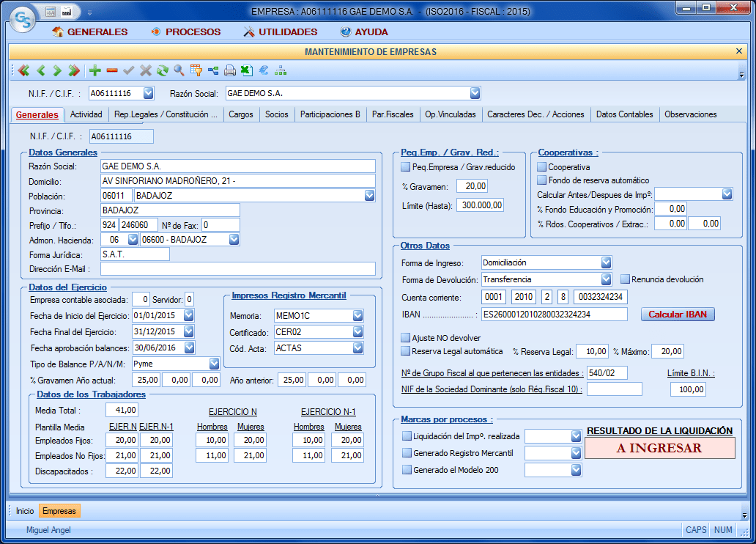Print using the printer toolbar icon
Screen dimensions: 756x544
[x=230, y=70]
